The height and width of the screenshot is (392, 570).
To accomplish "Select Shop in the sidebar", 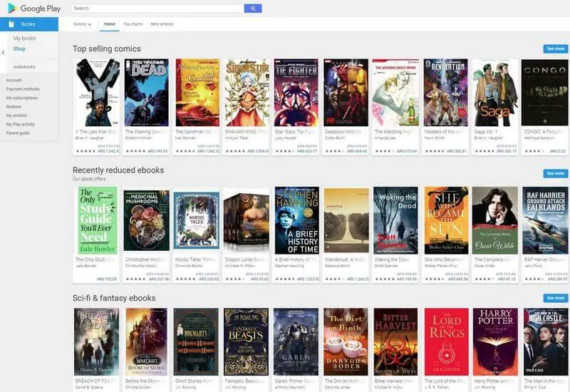I will pos(19,48).
